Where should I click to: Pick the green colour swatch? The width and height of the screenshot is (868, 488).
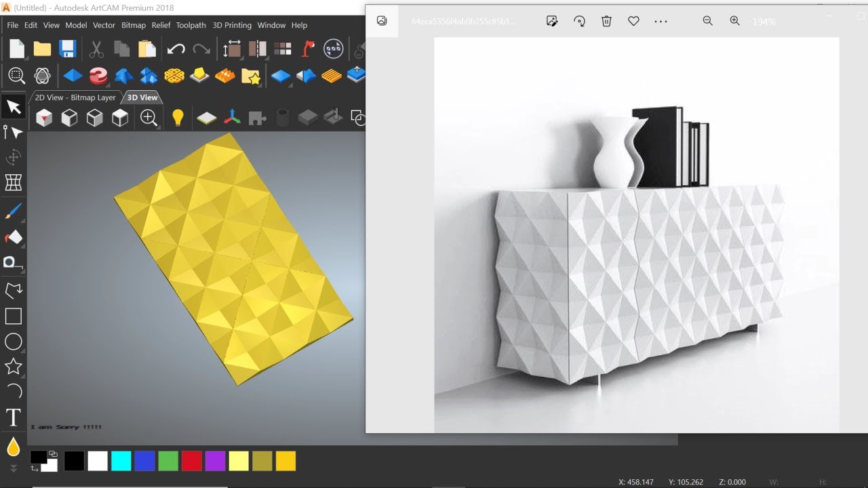click(168, 461)
